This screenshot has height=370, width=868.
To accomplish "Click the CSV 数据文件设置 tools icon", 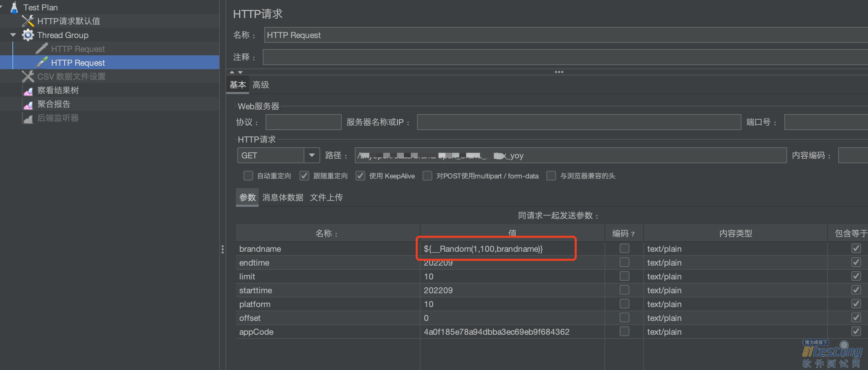I will pos(28,76).
